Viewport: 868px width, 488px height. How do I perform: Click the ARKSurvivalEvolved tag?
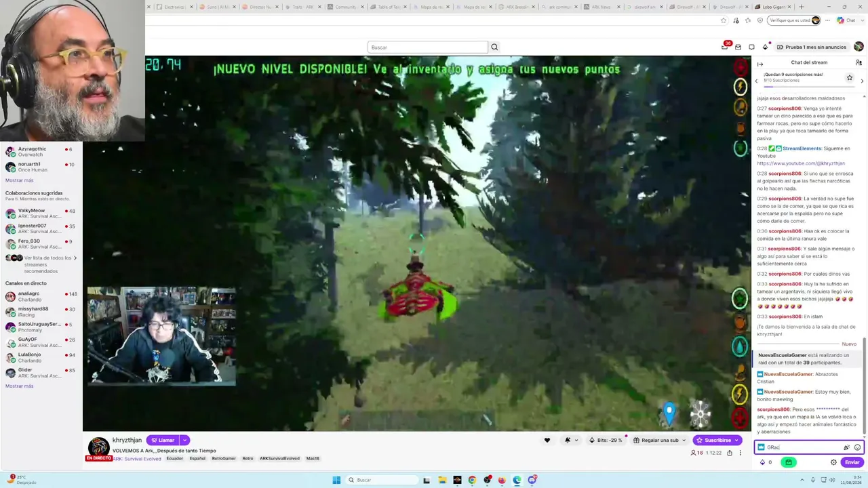(x=279, y=459)
